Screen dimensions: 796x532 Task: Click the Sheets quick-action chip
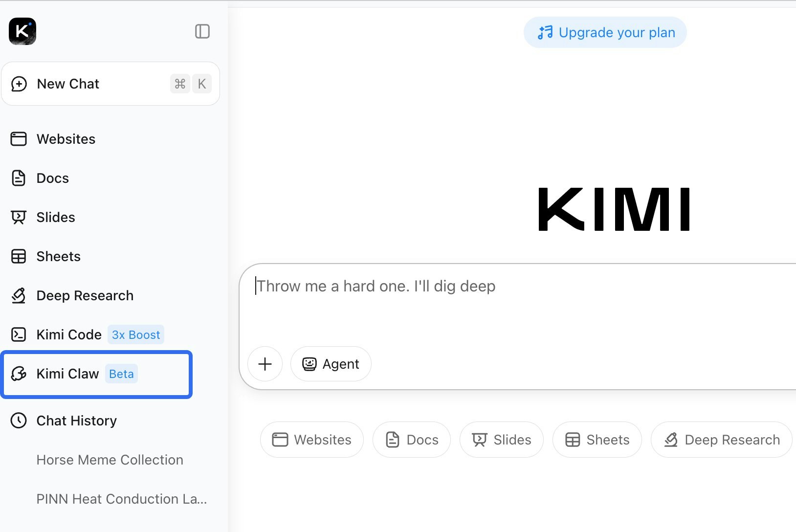click(597, 440)
